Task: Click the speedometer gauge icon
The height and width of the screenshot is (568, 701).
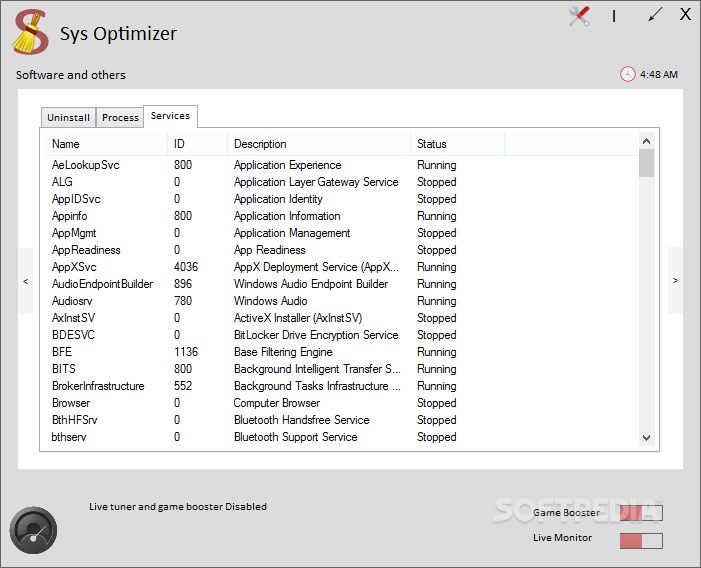Action: pyautogui.click(x=33, y=530)
